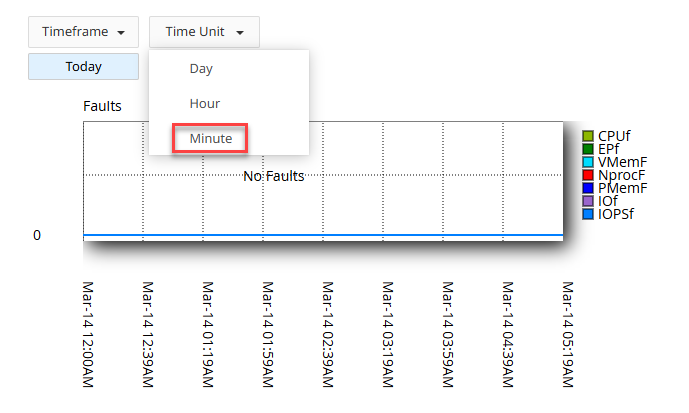This screenshot has width=689, height=413.
Task: Click the Time Unit dropdown button
Action: coord(204,32)
